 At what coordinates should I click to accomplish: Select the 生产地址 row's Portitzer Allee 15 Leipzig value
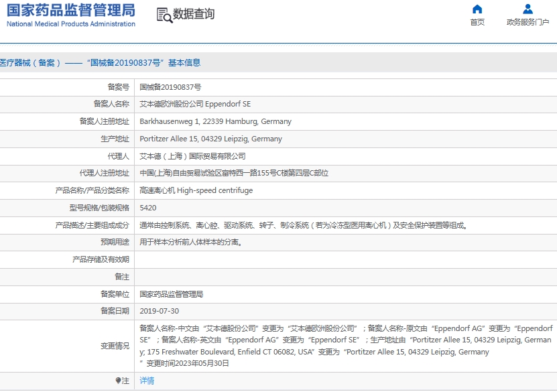[210, 139]
